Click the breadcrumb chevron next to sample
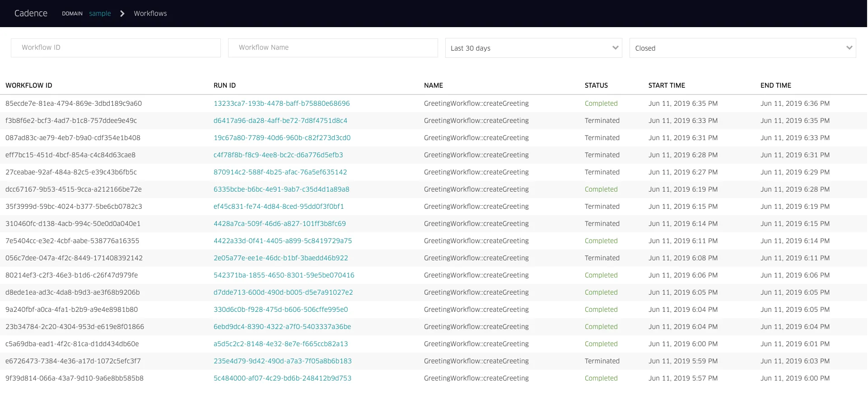Viewport: 868px width, 409px height. 122,14
